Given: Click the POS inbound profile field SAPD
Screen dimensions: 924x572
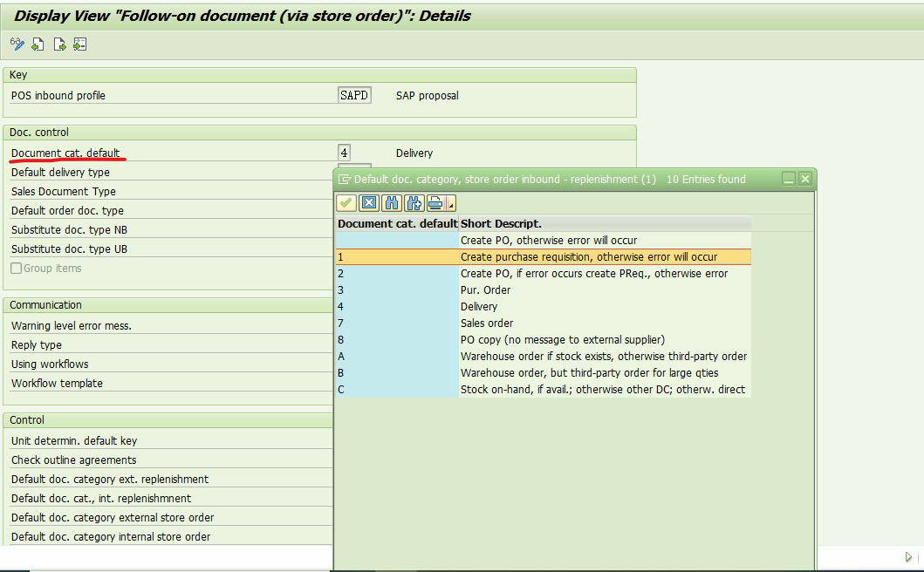Looking at the screenshot, I should 355,95.
